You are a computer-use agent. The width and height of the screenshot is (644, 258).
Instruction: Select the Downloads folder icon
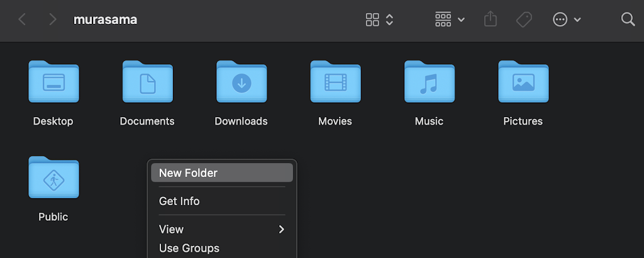click(241, 82)
